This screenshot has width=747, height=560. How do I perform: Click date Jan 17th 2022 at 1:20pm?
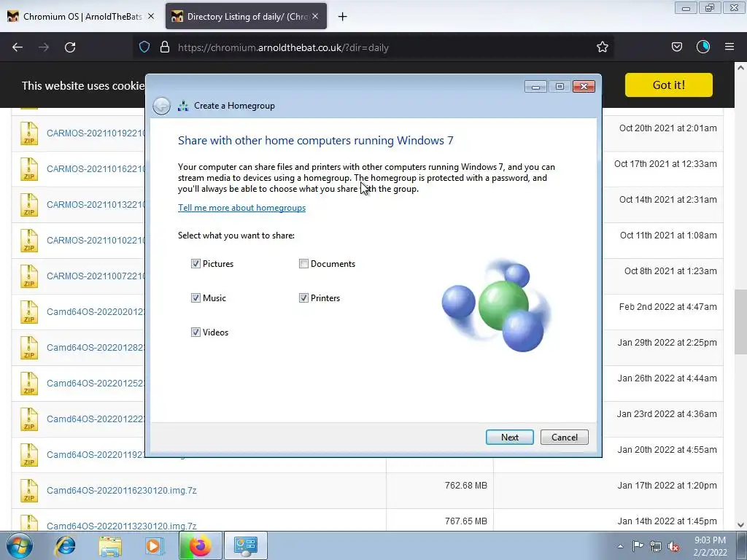(x=667, y=486)
